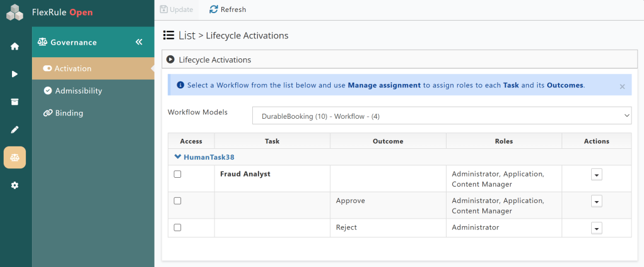Click the Actions column header
This screenshot has height=267, width=644.
click(596, 141)
